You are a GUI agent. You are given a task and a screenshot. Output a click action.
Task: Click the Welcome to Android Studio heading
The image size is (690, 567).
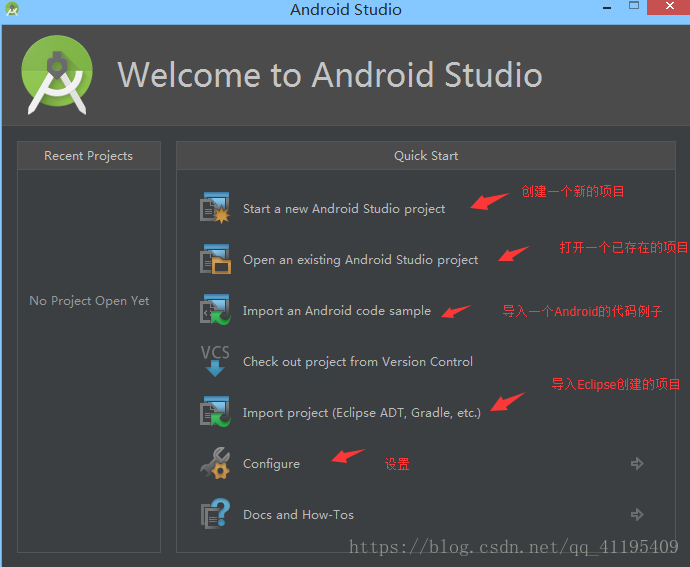click(330, 75)
